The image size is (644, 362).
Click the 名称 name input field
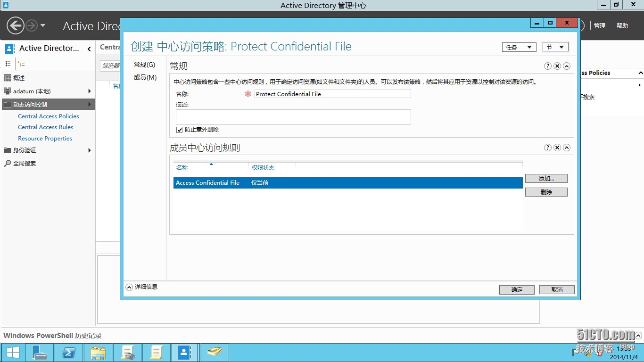click(332, 94)
